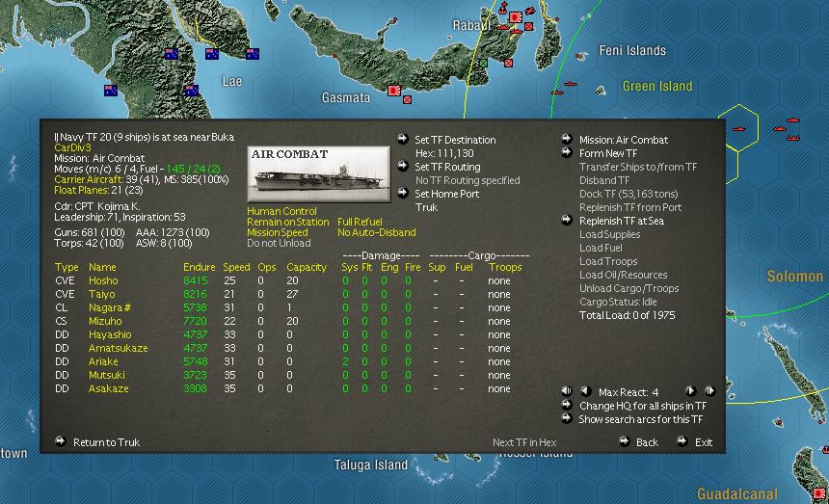Viewport: 829px width, 504px height.
Task: Click the arrow icon beside Exit
Action: point(682,441)
